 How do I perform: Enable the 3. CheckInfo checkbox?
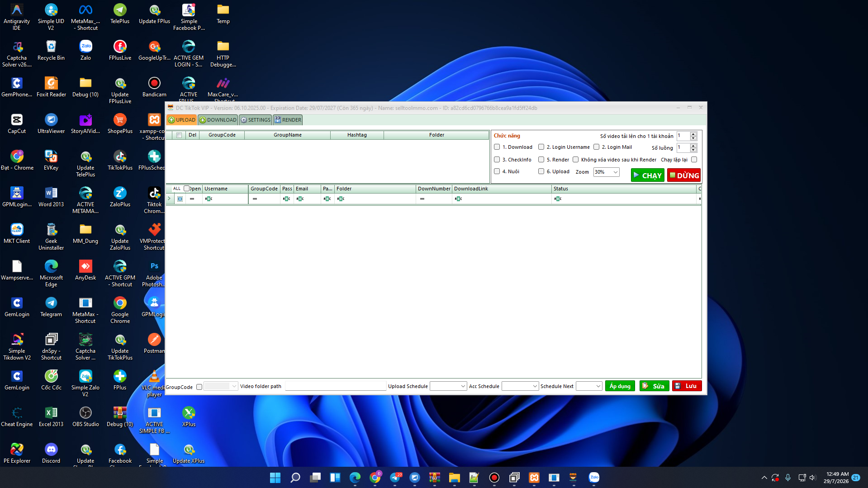click(x=497, y=160)
